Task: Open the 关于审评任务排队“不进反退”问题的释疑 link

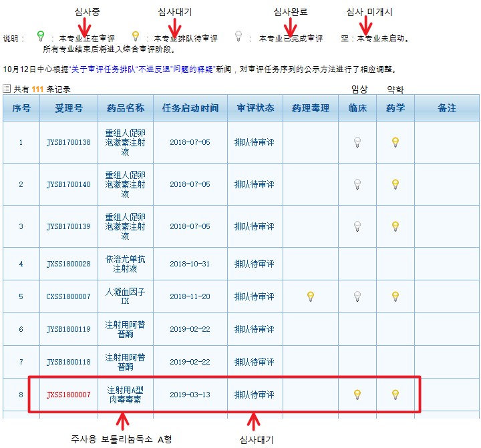Action: tap(142, 69)
